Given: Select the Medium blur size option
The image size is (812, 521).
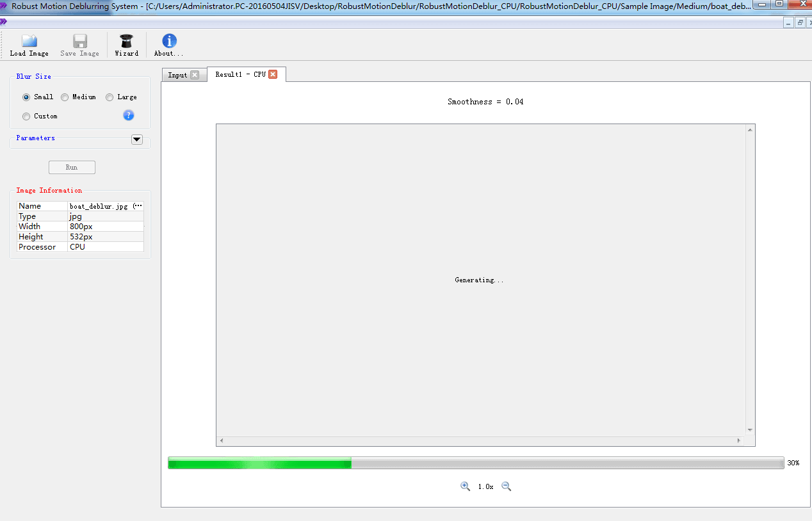Looking at the screenshot, I should 65,97.
